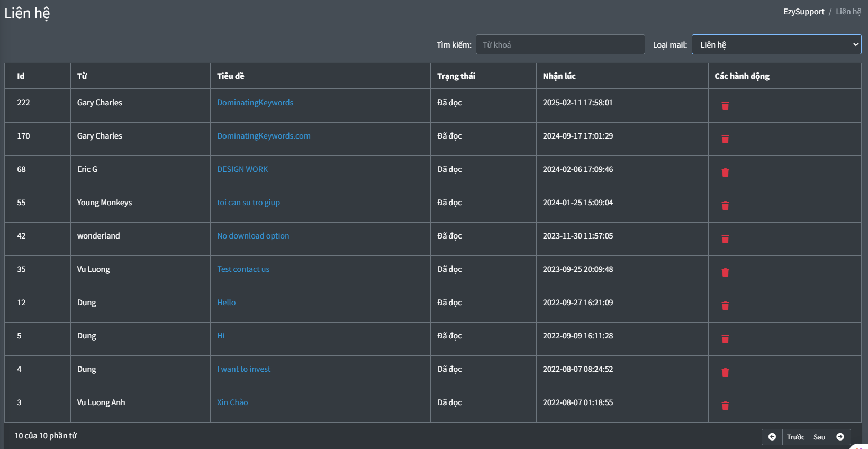
Task: Delete the Xin Chào message
Action: coord(725,406)
